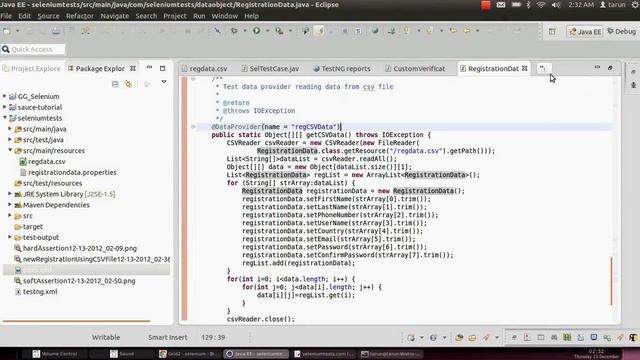The height and width of the screenshot is (360, 640).
Task: Click the green servers icon in bottom status toolbar
Action: click(x=567, y=338)
